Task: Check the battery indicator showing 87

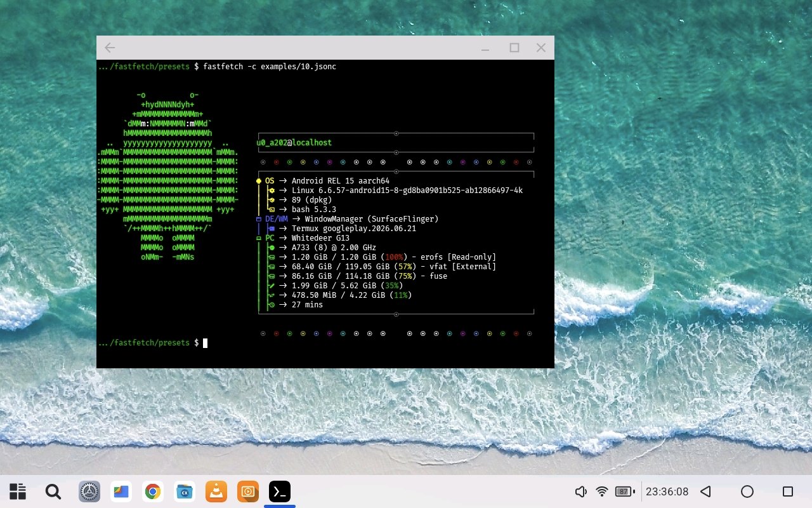Action: click(x=624, y=491)
